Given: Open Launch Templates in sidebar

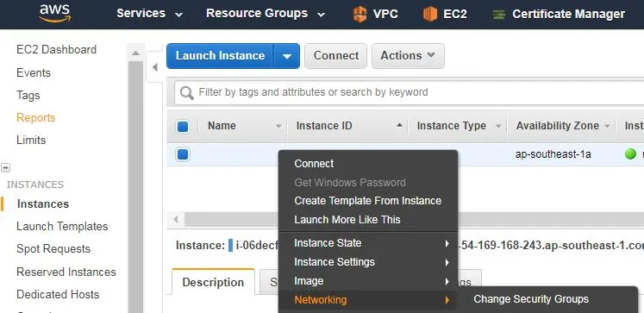Looking at the screenshot, I should coord(62,226).
